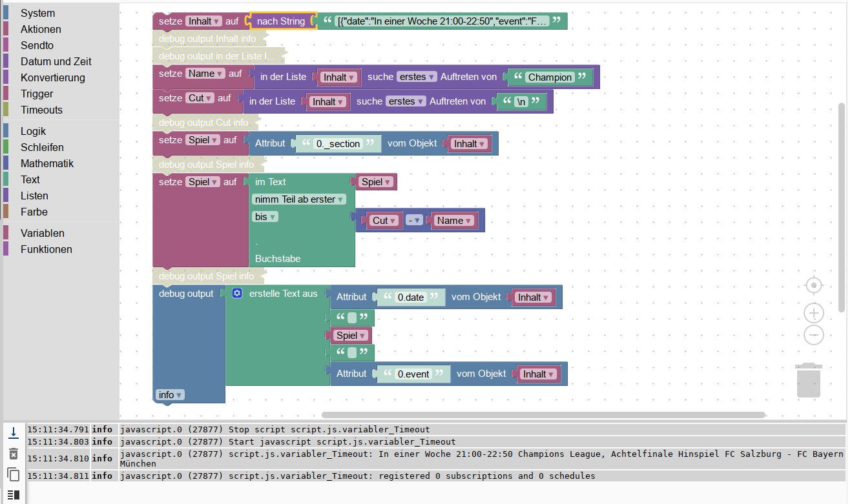Click the log timestamp 15:11:34.810
The height and width of the screenshot is (504, 852).
tap(59, 459)
